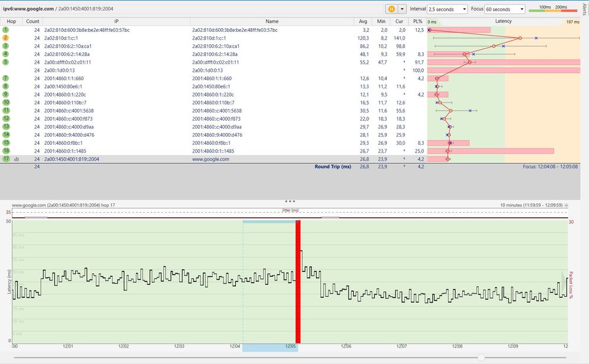Screen dimensions: 589x364
Task: Click the www.google.com name cell
Action: [210, 159]
